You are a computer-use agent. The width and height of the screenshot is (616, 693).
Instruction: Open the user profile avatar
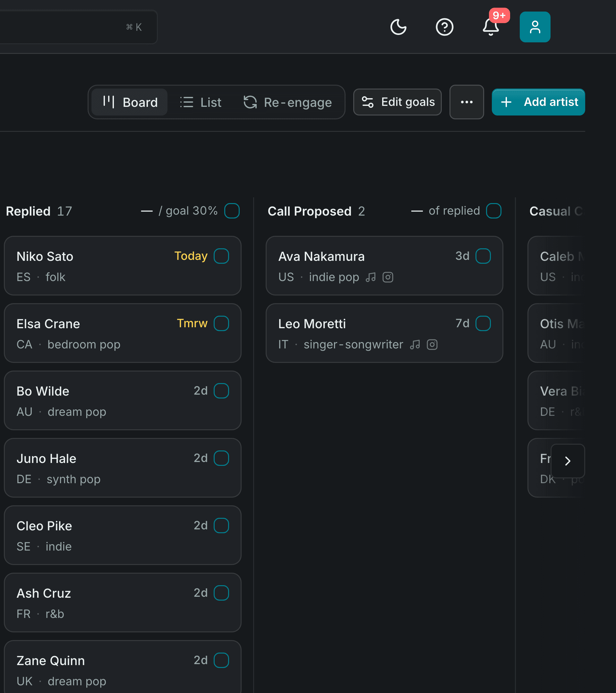[x=535, y=27]
